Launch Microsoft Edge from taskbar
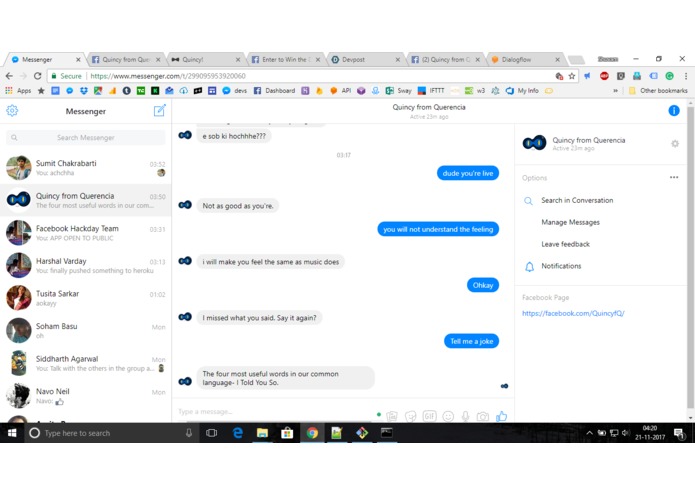Screen dimensions: 695x494 pyautogui.click(x=238, y=433)
